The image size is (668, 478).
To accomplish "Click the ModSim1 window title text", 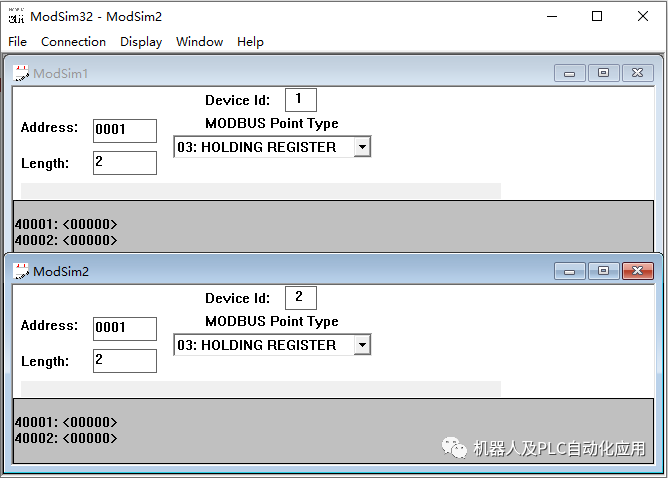I will point(60,74).
